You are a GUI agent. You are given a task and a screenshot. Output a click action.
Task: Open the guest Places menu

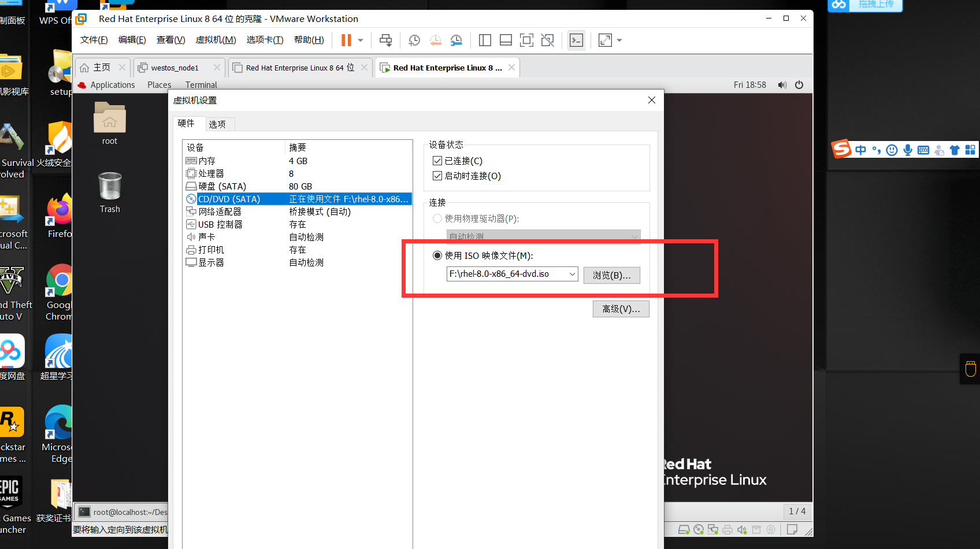159,85
